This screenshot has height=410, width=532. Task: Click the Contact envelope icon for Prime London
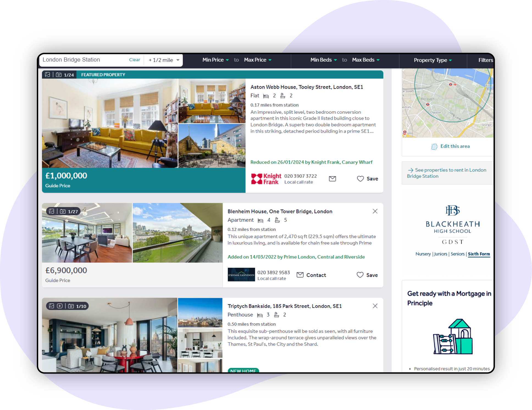(300, 275)
